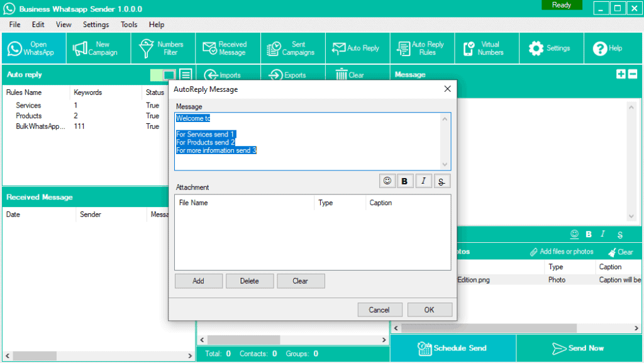Expand Message panel with plus icon
This screenshot has width=644, height=363.
tap(621, 74)
